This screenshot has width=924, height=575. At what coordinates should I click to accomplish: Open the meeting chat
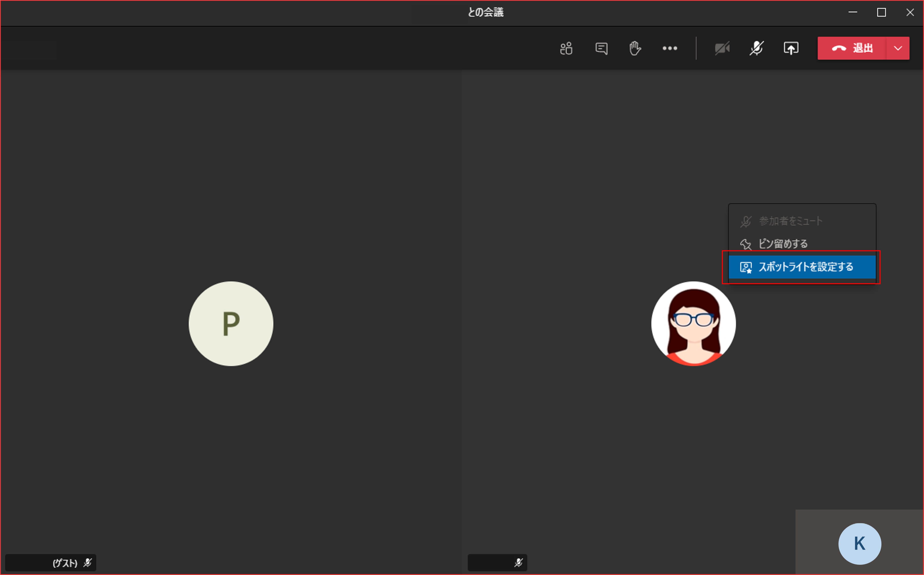pos(601,48)
